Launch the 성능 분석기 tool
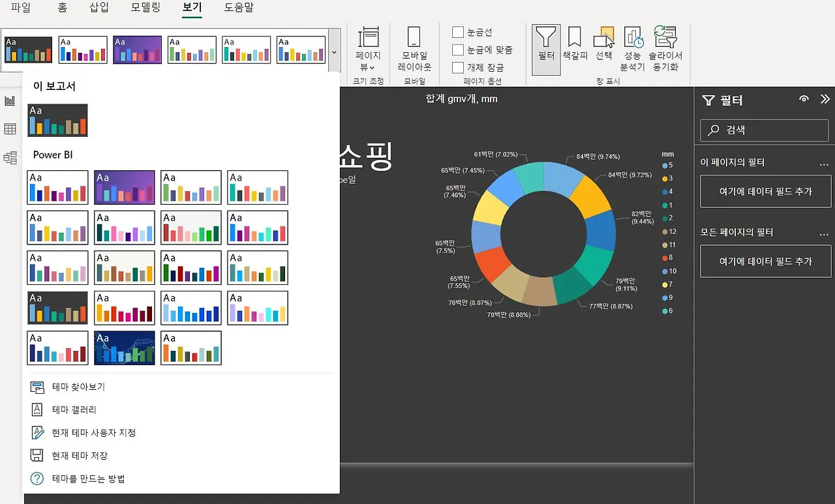835x504 pixels. pyautogui.click(x=632, y=49)
